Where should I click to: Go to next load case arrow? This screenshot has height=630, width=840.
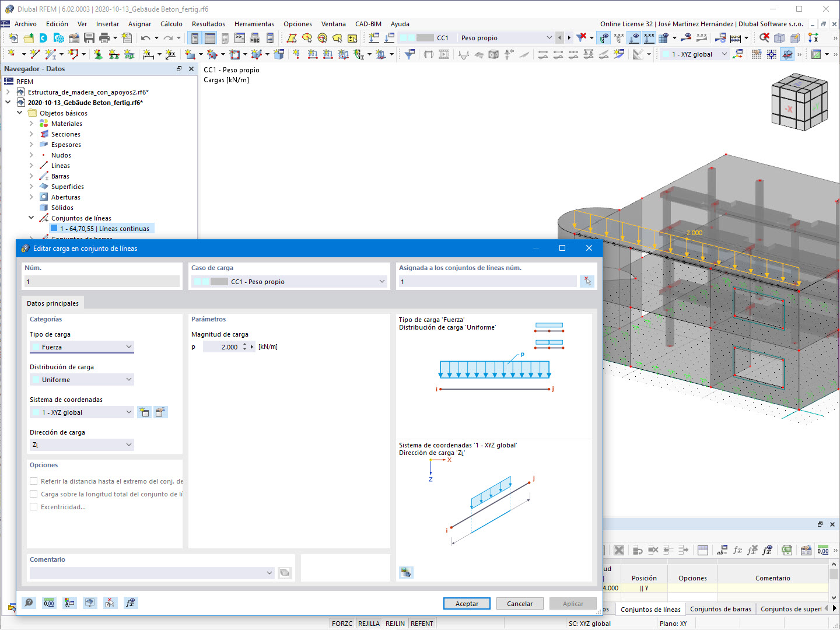(569, 38)
